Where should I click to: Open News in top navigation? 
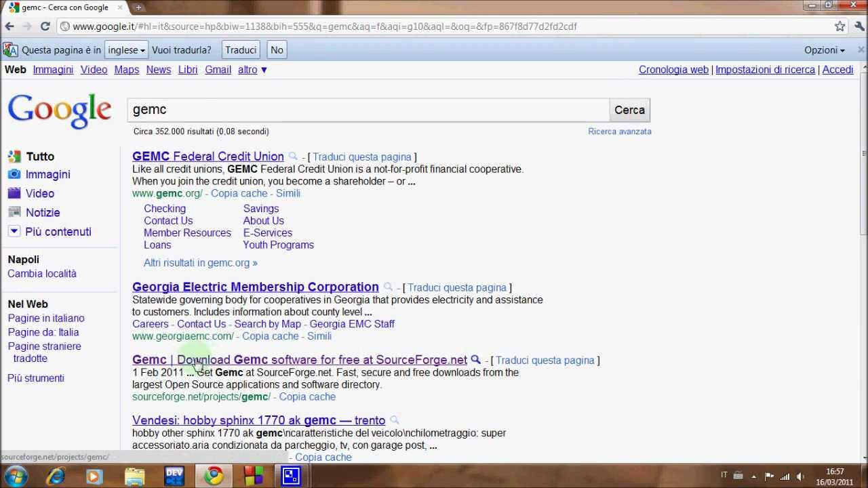click(159, 70)
